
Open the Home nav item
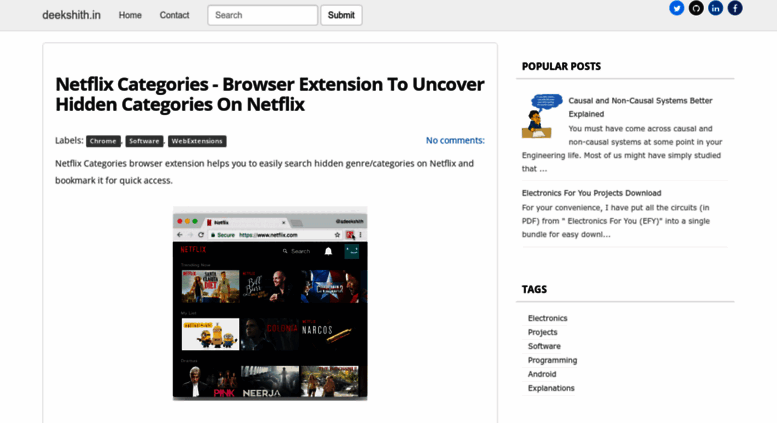pos(130,15)
